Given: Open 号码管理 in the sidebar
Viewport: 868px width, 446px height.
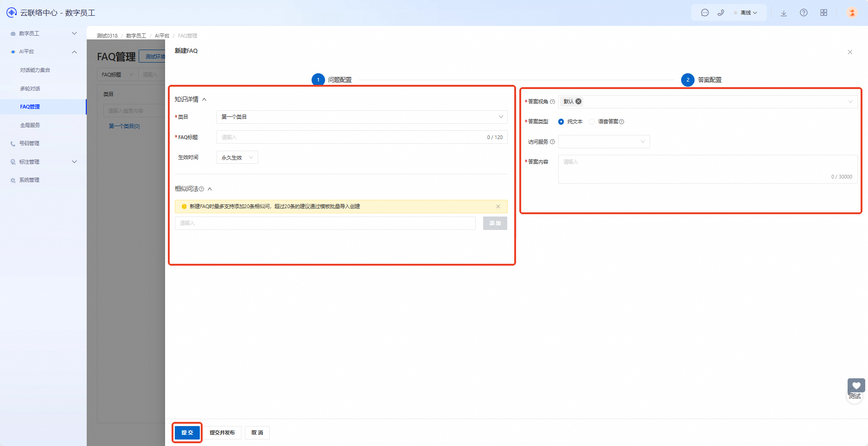Looking at the screenshot, I should point(29,144).
